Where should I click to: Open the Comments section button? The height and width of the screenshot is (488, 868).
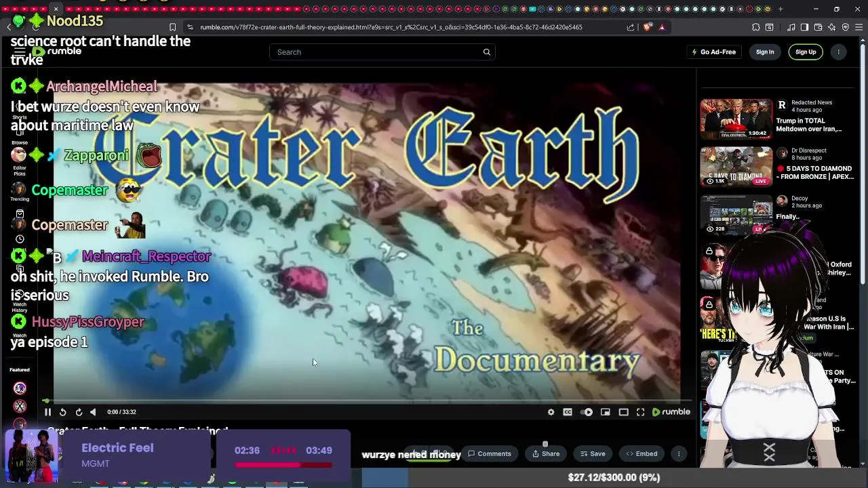pos(490,454)
